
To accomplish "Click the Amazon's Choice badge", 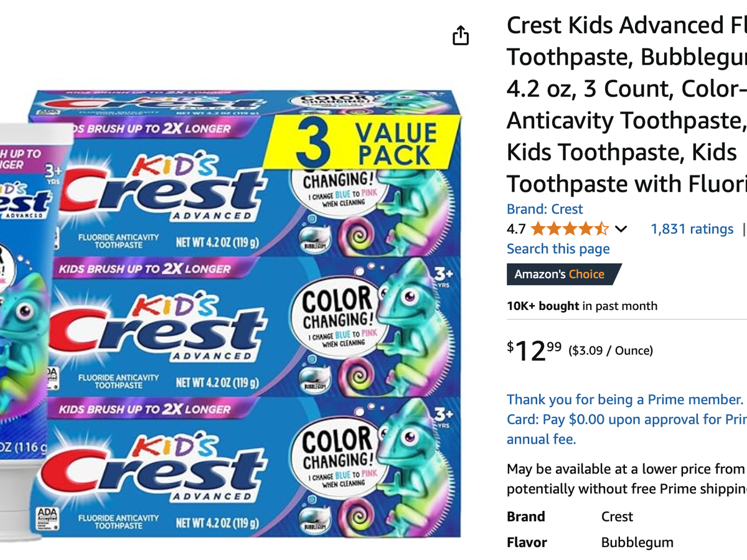I will coord(563,274).
